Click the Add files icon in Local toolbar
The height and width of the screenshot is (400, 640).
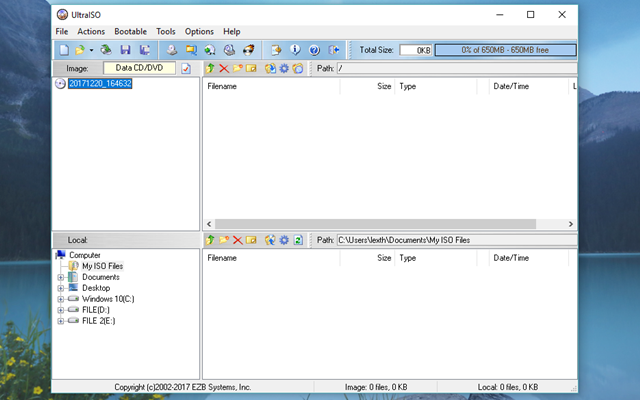point(270,240)
